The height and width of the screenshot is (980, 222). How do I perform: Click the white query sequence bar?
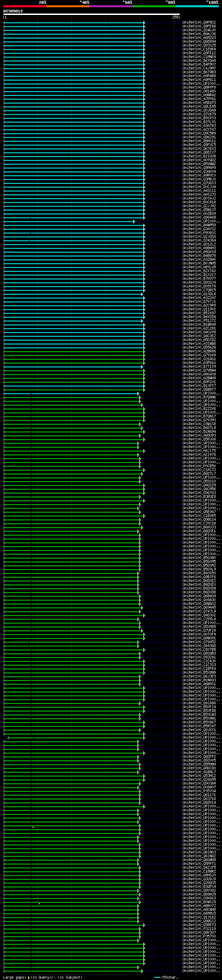coord(92,14)
